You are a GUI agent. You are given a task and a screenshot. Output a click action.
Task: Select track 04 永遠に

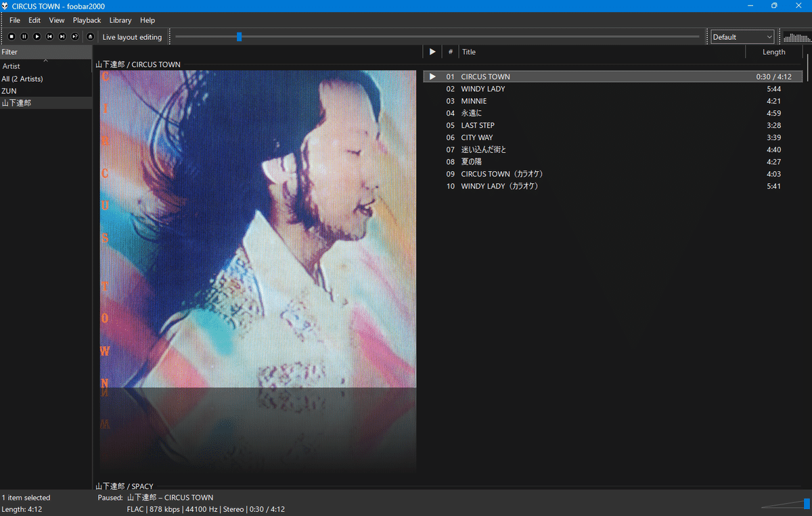click(x=613, y=114)
